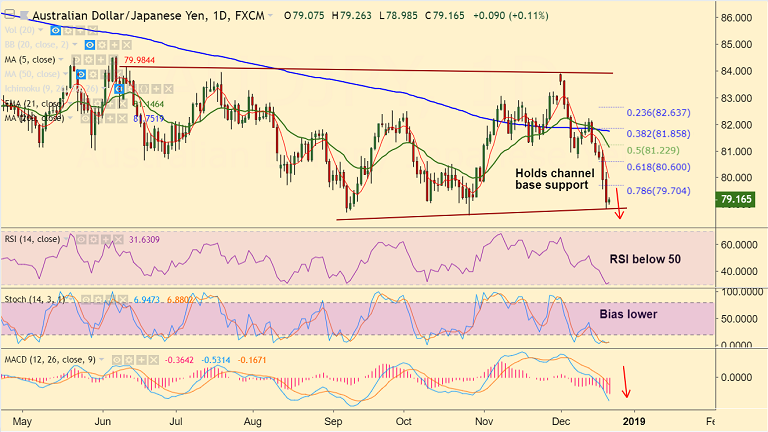Toggle visibility eye of BB (20, close, 2)
The width and height of the screenshot is (768, 432).
click(90, 45)
